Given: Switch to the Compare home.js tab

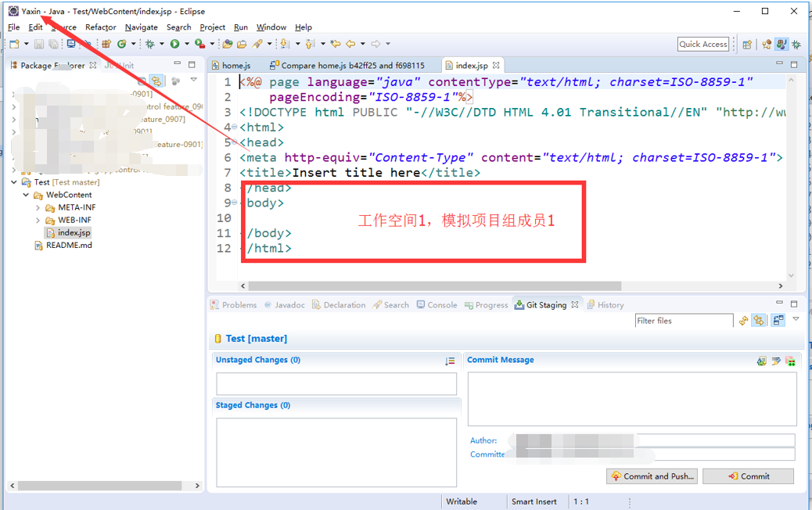Looking at the screenshot, I should pyautogui.click(x=347, y=65).
